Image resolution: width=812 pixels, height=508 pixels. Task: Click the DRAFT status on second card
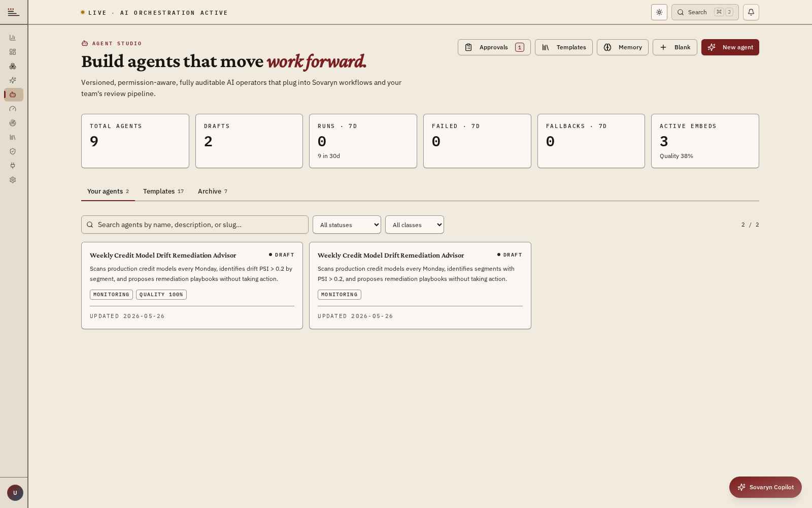(510, 255)
